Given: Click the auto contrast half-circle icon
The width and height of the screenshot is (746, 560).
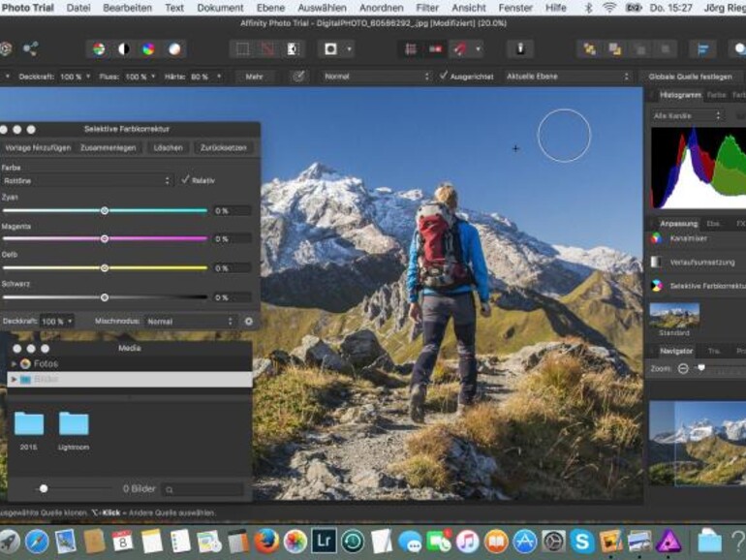Looking at the screenshot, I should 123,48.
